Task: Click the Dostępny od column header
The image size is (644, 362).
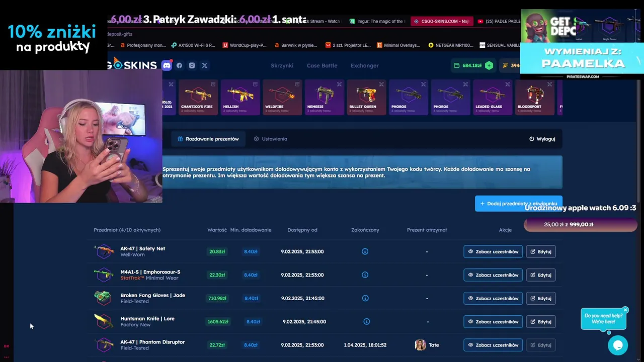Action: 302,230
